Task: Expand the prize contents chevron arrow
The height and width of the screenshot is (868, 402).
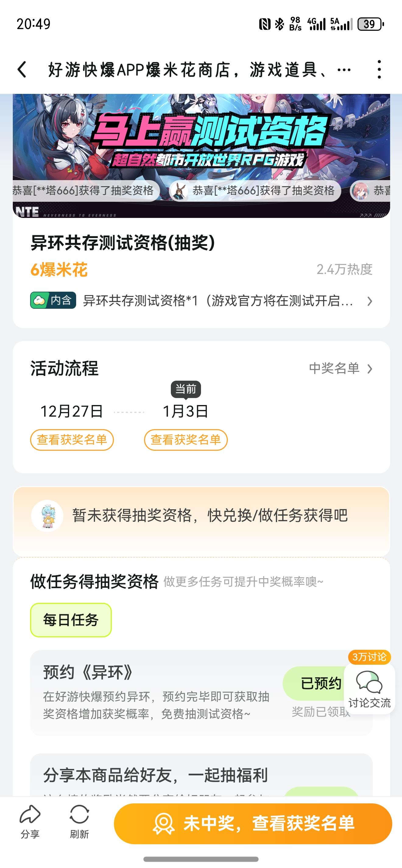Action: (x=370, y=301)
